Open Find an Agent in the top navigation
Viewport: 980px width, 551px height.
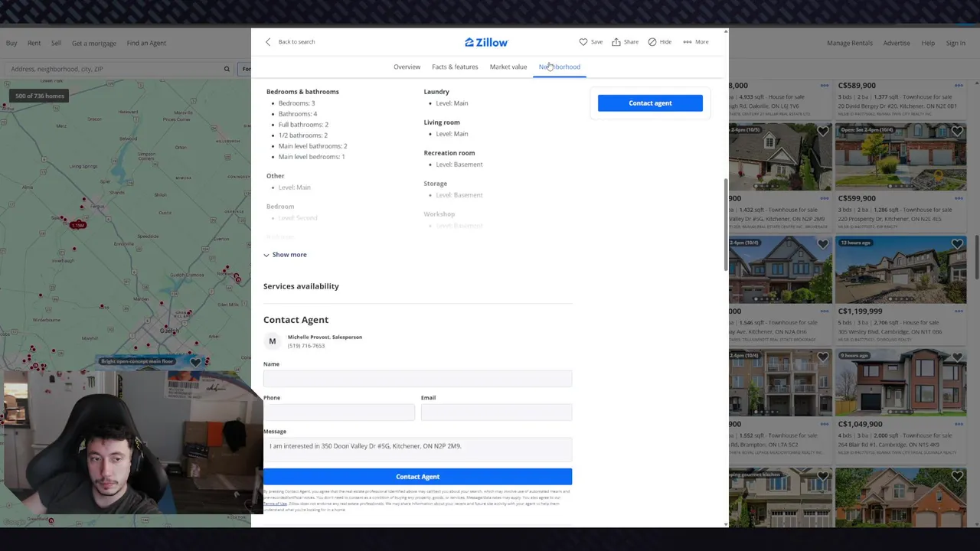coord(146,44)
